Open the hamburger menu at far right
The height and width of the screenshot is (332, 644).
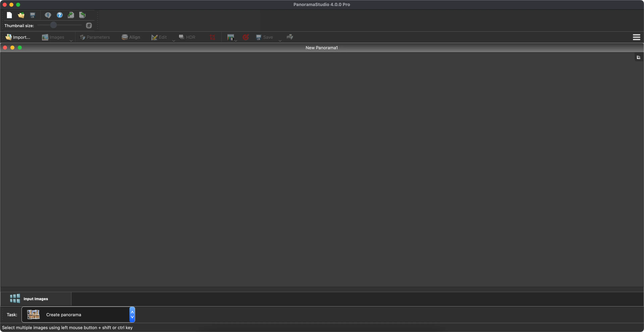point(636,37)
